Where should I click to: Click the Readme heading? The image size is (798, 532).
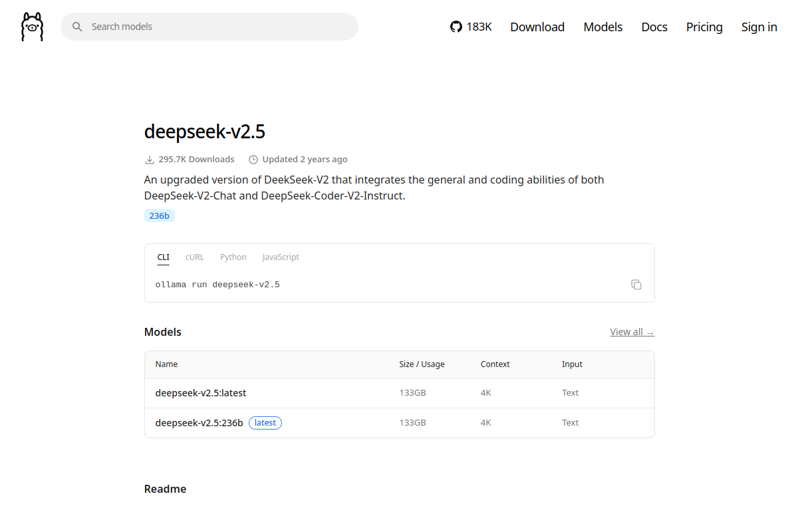coord(165,489)
